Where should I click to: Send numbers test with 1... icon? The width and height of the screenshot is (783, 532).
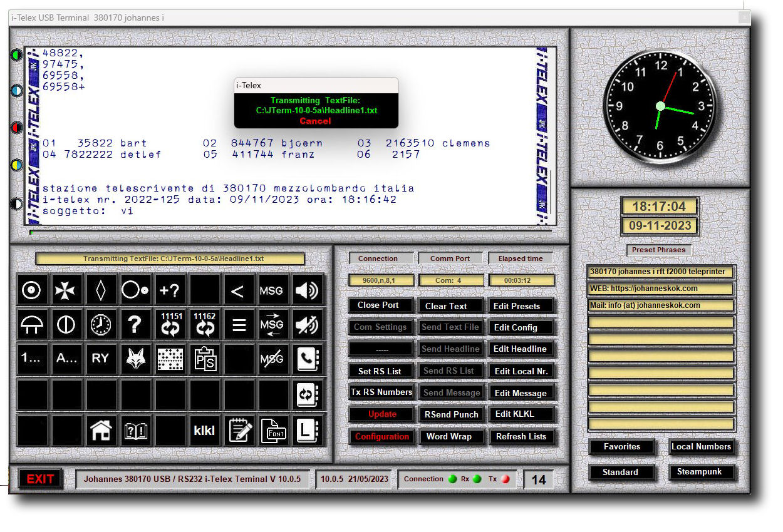point(31,359)
